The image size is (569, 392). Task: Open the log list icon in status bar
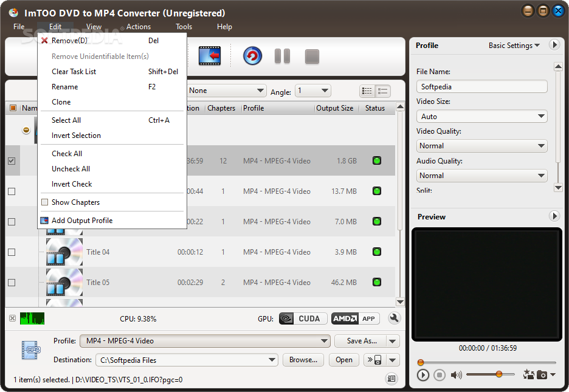(391, 379)
